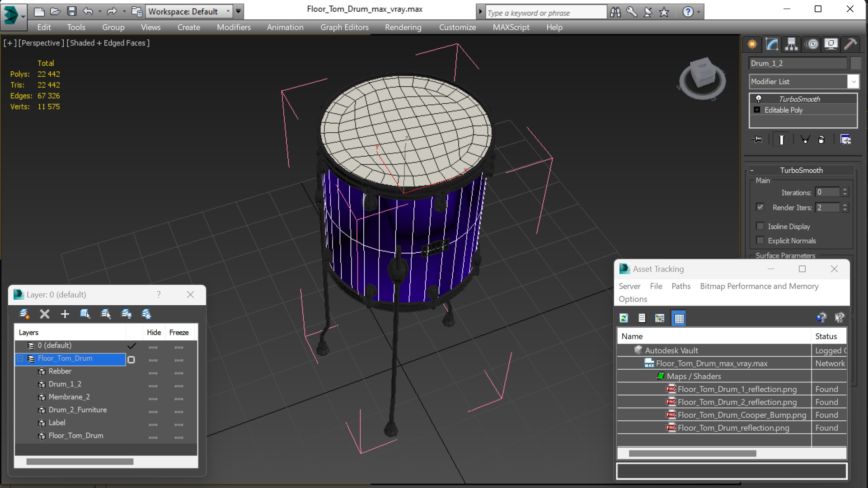Click the Asset Tracking horizontal scrollbar
The height and width of the screenshot is (488, 868).
692,453
